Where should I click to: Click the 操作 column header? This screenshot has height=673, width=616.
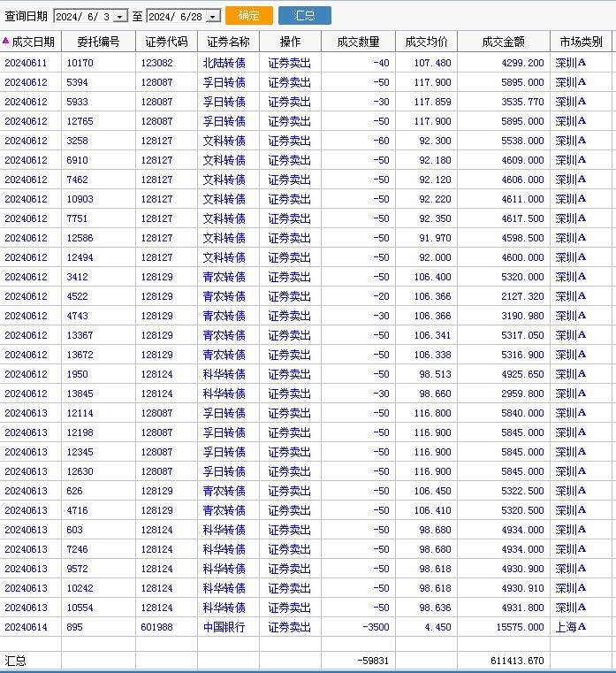tap(291, 42)
